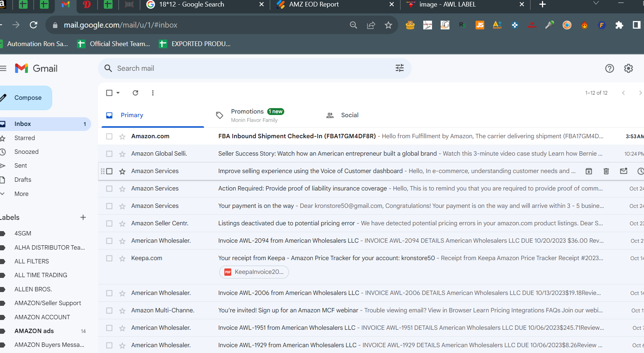This screenshot has height=353, width=644.
Task: Expand More in the left sidebar
Action: pyautogui.click(x=21, y=194)
